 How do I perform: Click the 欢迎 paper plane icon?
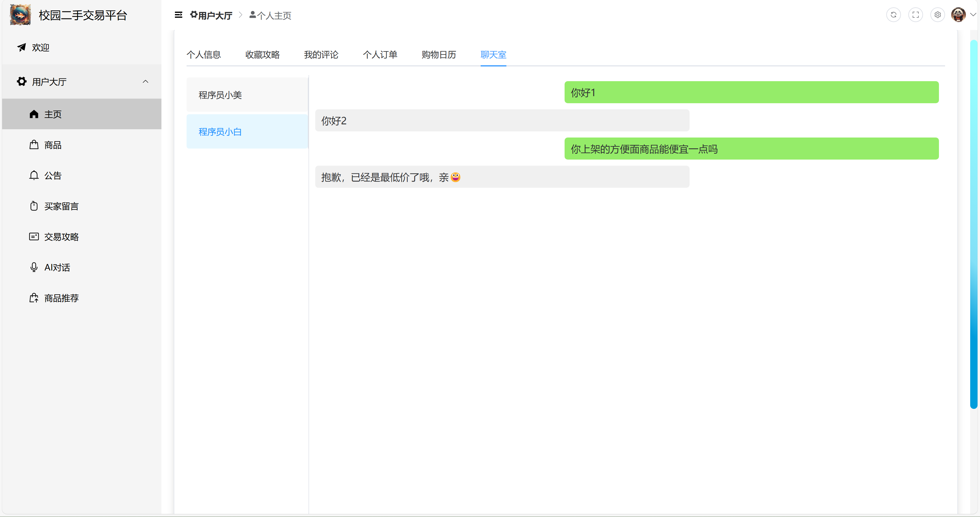click(22, 47)
